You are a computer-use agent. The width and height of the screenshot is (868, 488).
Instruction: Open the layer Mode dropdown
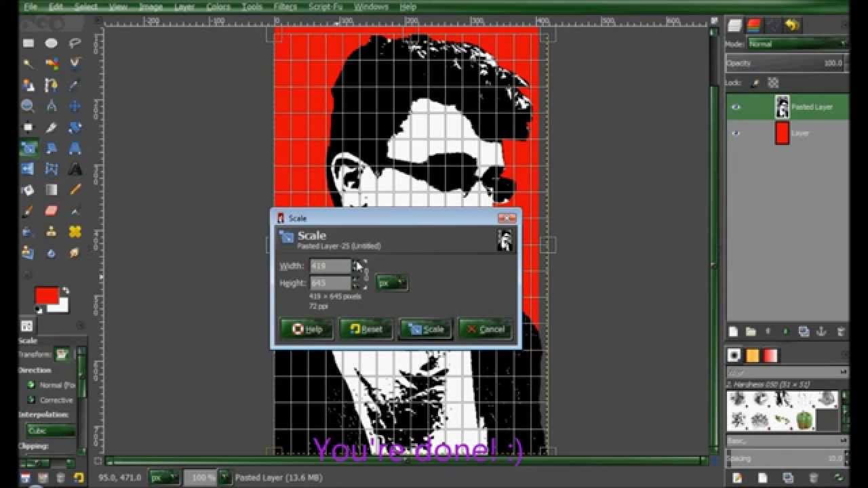[x=797, y=43]
